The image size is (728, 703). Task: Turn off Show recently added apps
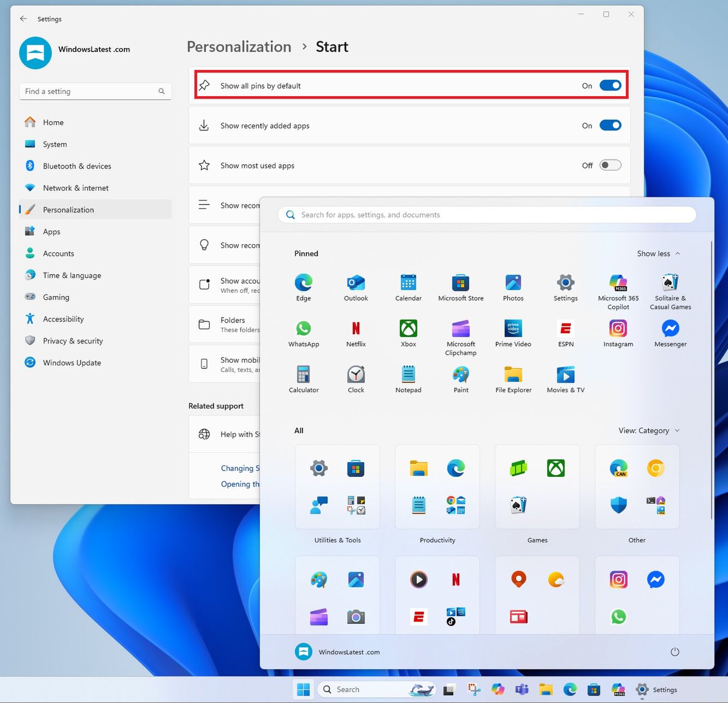610,125
